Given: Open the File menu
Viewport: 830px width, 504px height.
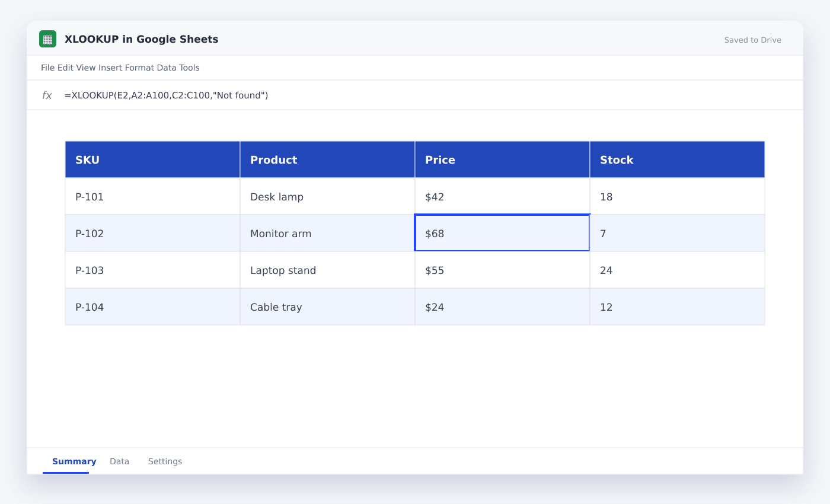Looking at the screenshot, I should pos(48,68).
